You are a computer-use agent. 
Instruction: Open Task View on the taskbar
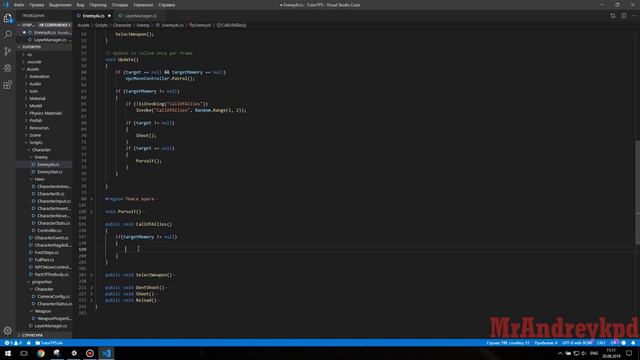[24, 353]
